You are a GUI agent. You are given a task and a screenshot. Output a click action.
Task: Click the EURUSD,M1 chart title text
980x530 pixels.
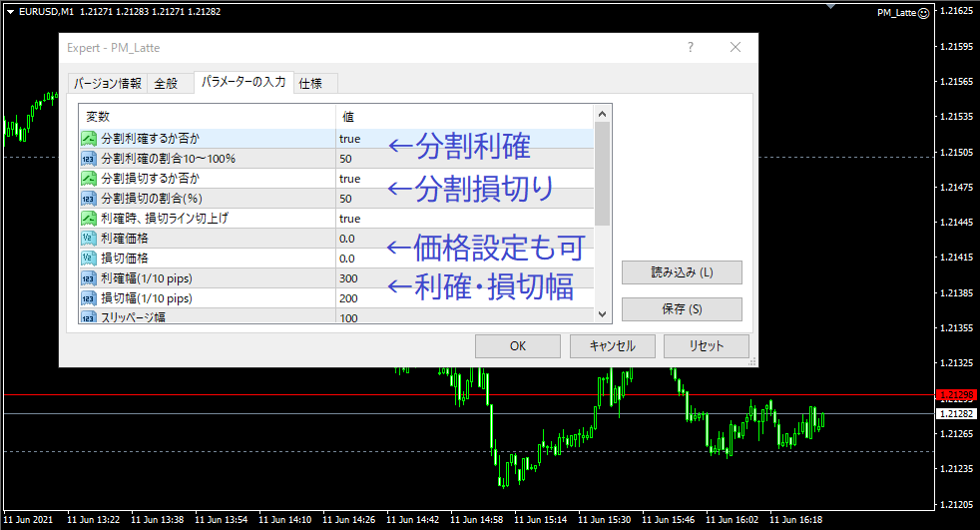pos(46,12)
